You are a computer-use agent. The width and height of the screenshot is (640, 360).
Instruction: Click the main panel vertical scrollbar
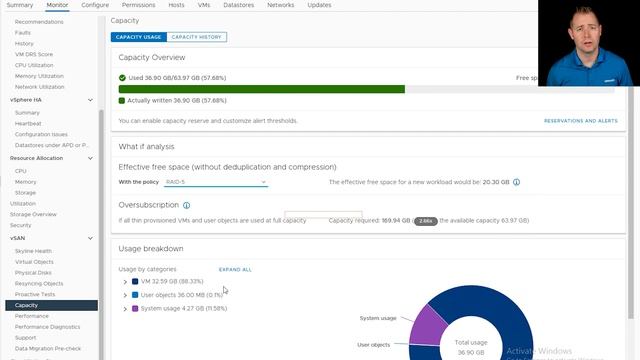pyautogui.click(x=631, y=202)
